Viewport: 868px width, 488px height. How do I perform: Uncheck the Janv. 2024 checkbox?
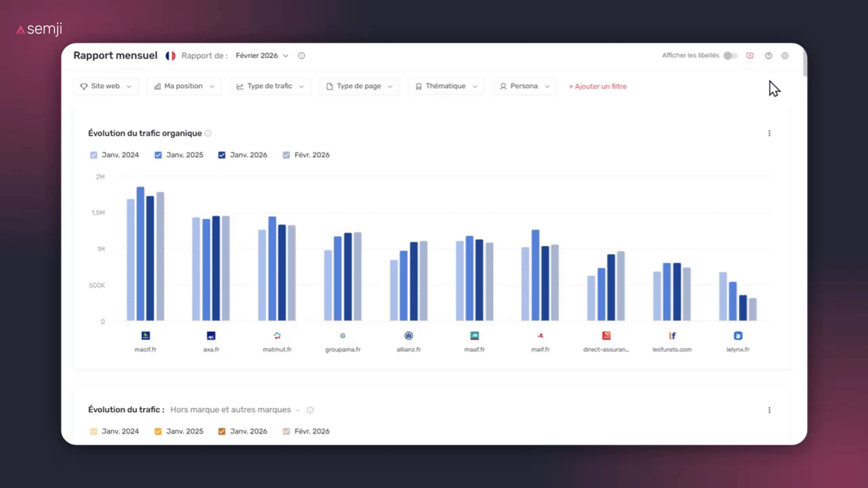(94, 155)
